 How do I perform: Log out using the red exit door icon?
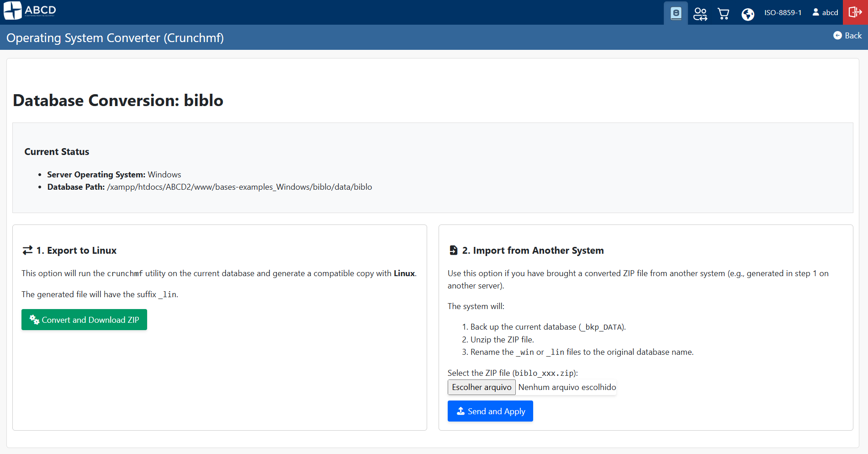855,12
